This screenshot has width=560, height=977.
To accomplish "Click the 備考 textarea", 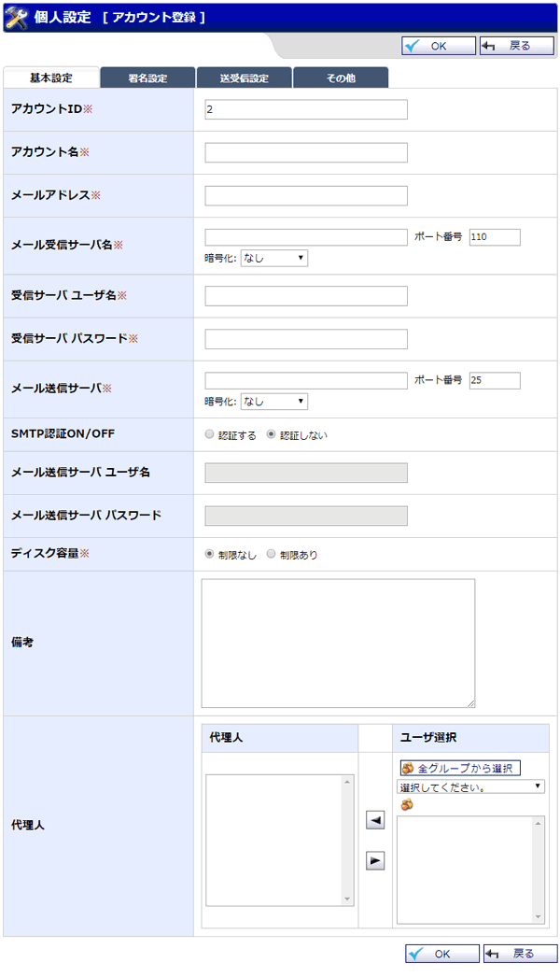I will pyautogui.click(x=338, y=643).
